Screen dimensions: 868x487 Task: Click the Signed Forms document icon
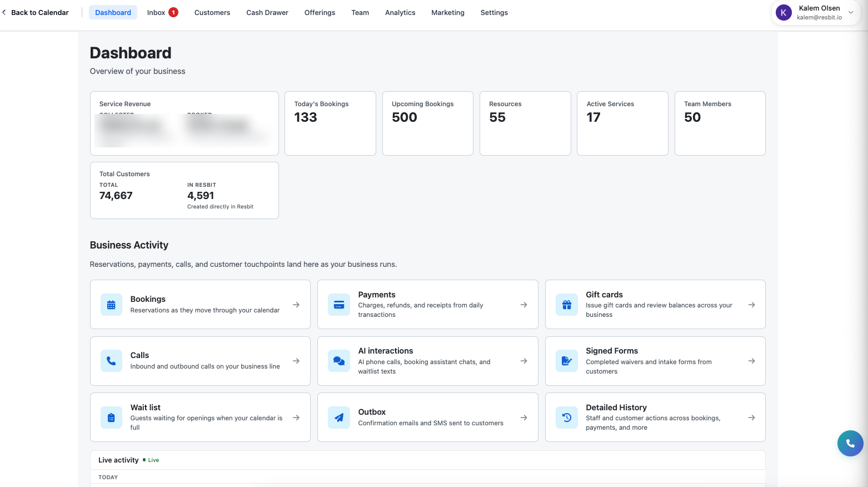pos(567,361)
